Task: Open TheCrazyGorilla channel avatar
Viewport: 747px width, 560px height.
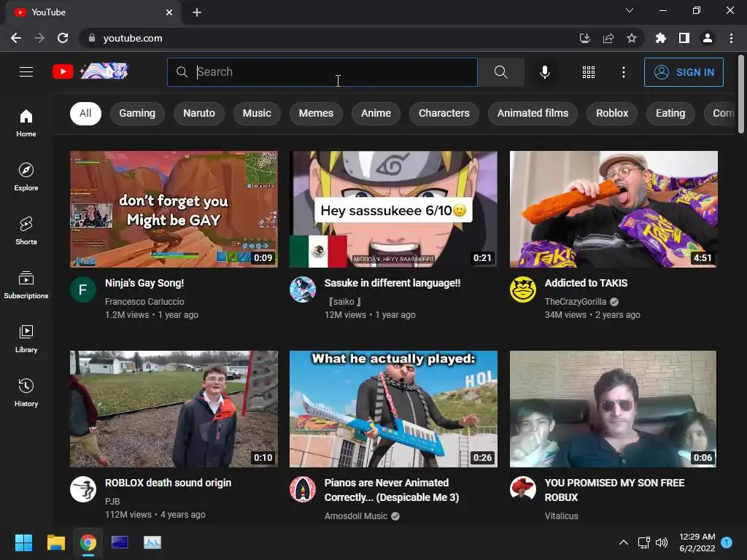Action: 522,289
